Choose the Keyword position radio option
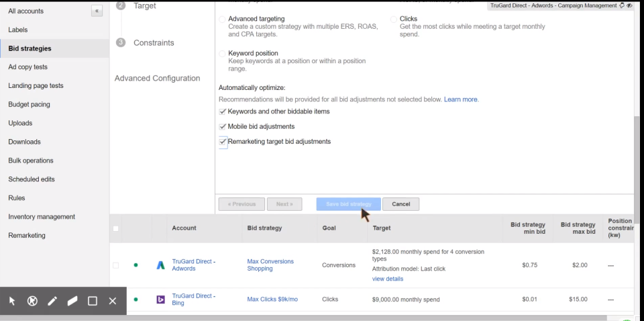This screenshot has height=321, width=644. 223,54
